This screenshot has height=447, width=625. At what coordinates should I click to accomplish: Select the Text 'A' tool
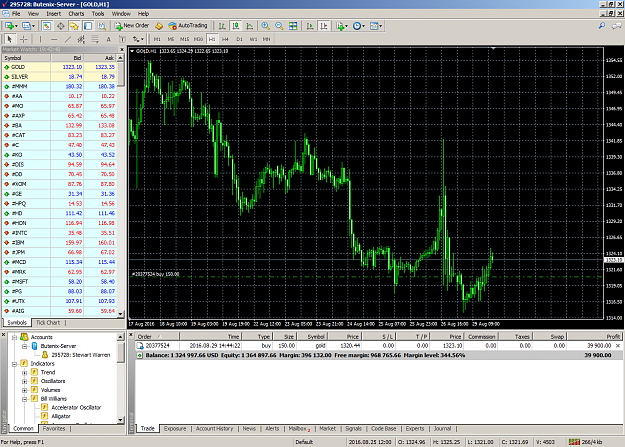pyautogui.click(x=108, y=39)
